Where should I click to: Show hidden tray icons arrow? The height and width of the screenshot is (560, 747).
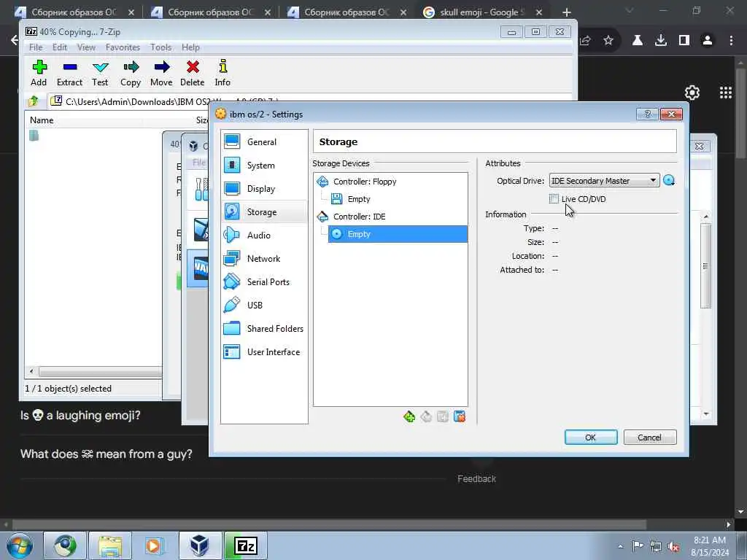coord(620,546)
